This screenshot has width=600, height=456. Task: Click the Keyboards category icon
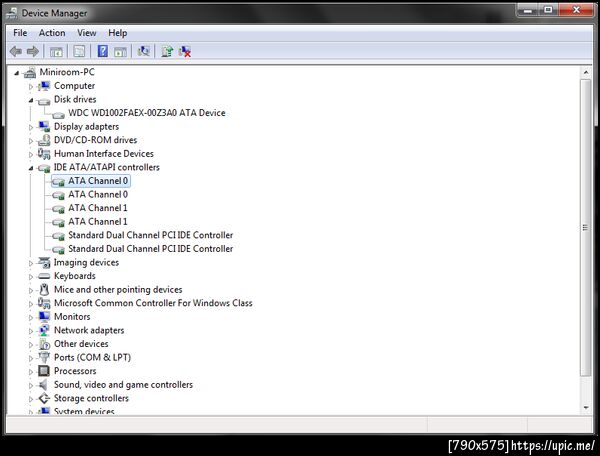click(44, 276)
